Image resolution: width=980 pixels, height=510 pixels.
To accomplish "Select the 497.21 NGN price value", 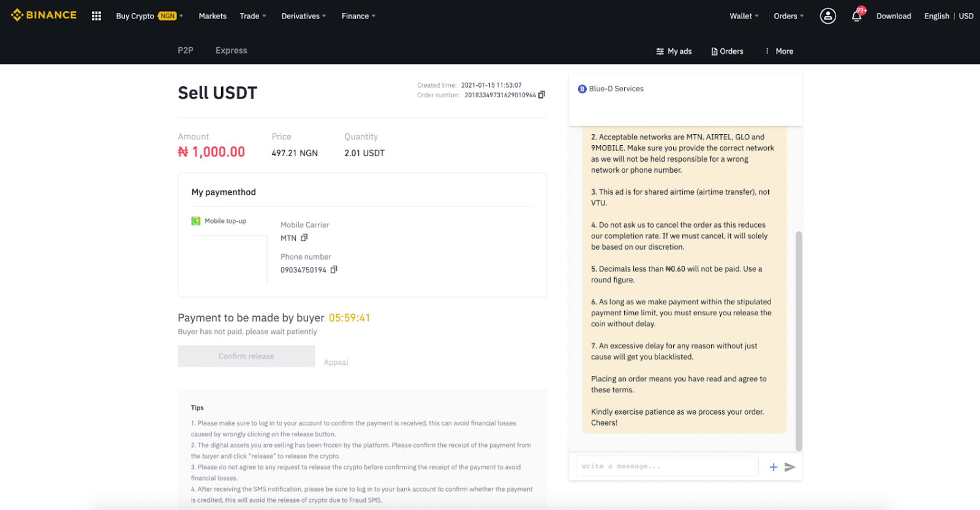I will coord(295,153).
